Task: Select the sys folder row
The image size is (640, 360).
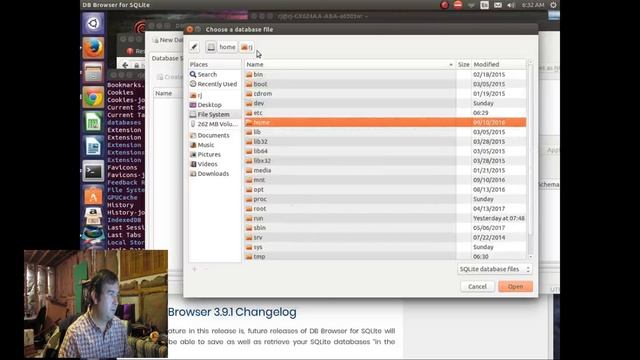Action: (x=385, y=247)
